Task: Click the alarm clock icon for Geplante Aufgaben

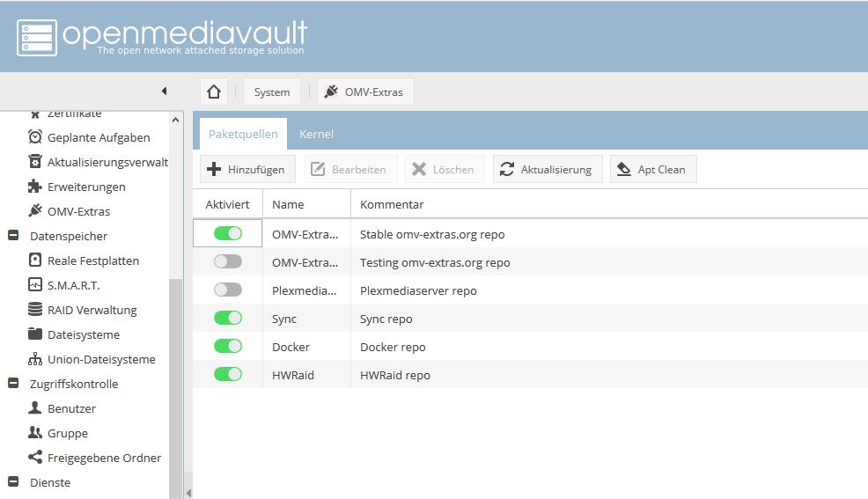Action: (35, 136)
